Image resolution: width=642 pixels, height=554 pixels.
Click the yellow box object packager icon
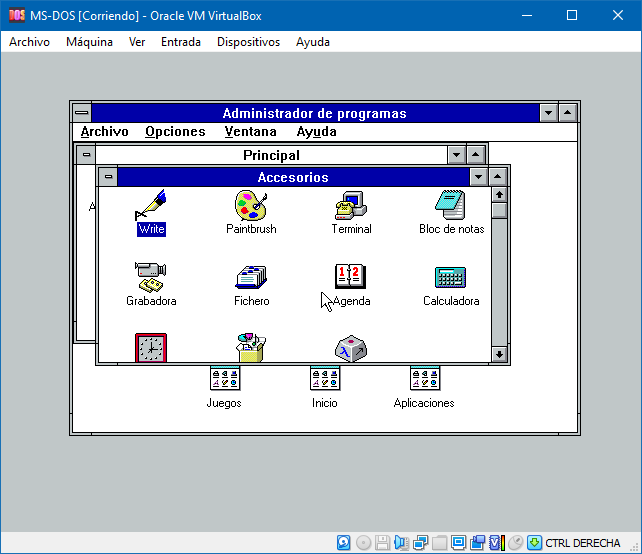pos(251,348)
